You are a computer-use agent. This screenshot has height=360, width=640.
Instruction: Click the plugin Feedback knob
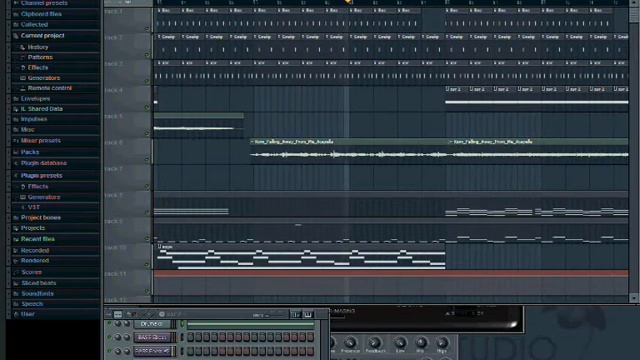point(374,342)
